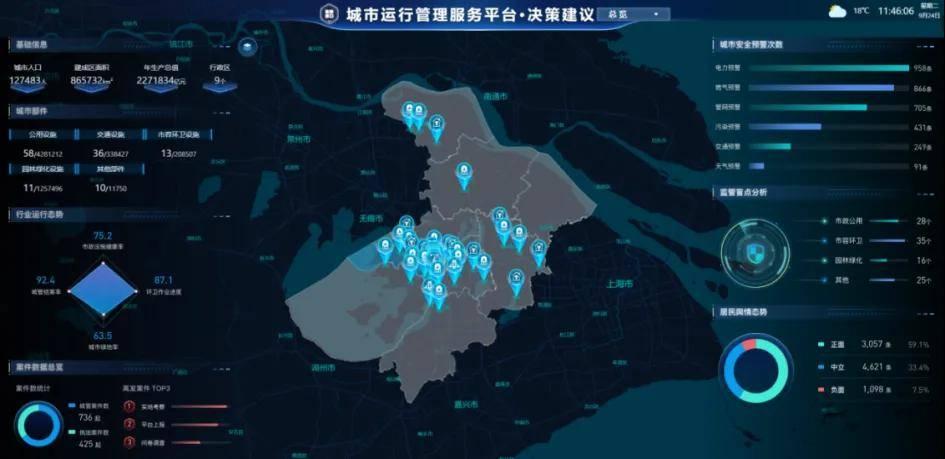
Task: Expand the 城市人口 indicator chevron
Action: coord(28,88)
